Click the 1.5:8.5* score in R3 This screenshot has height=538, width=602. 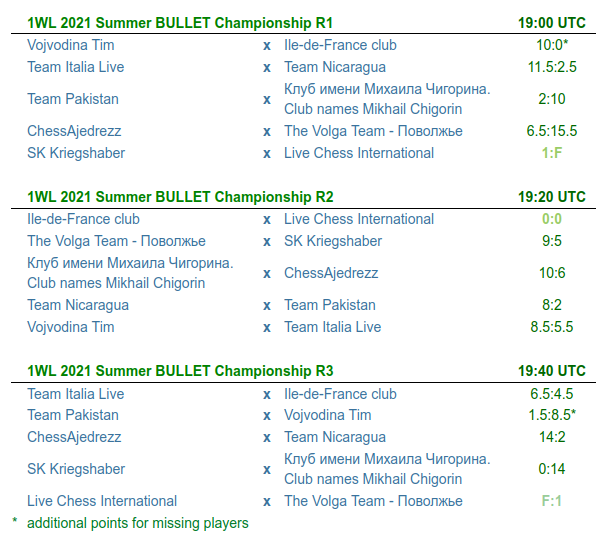(x=552, y=415)
